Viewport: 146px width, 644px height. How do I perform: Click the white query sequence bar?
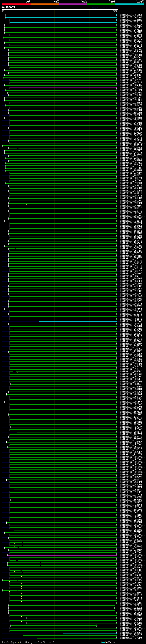coord(60,10)
